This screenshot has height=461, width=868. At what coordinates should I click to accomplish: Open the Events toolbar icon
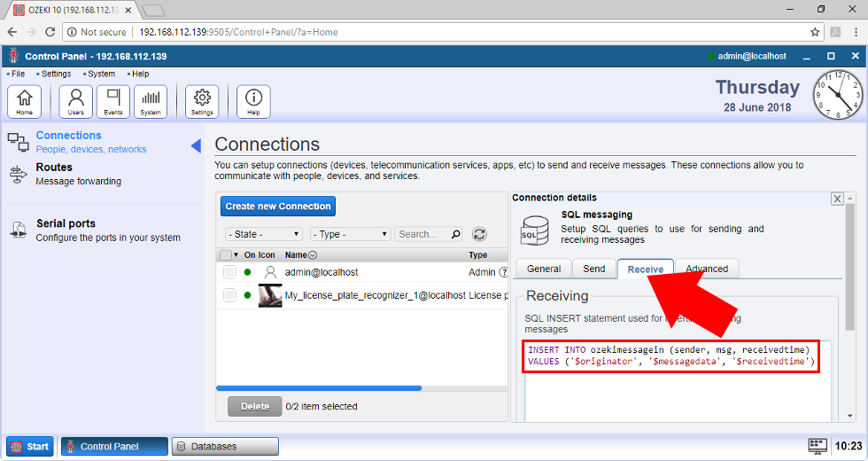click(x=113, y=102)
